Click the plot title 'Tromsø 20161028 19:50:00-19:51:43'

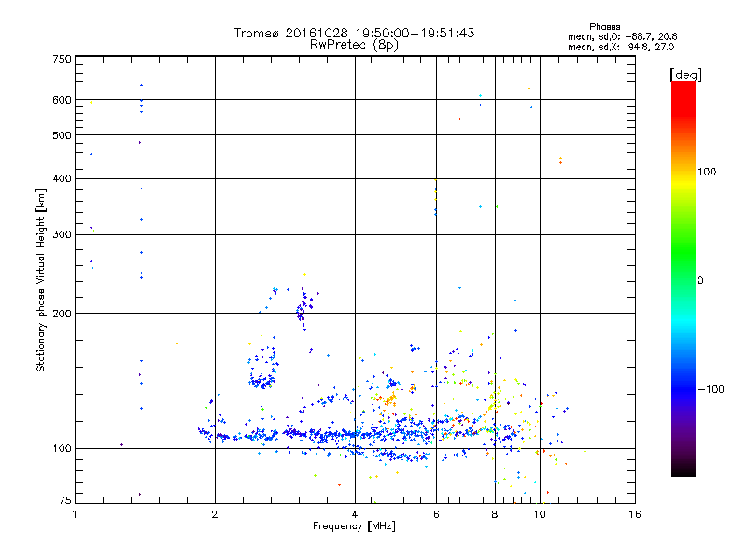(354, 33)
